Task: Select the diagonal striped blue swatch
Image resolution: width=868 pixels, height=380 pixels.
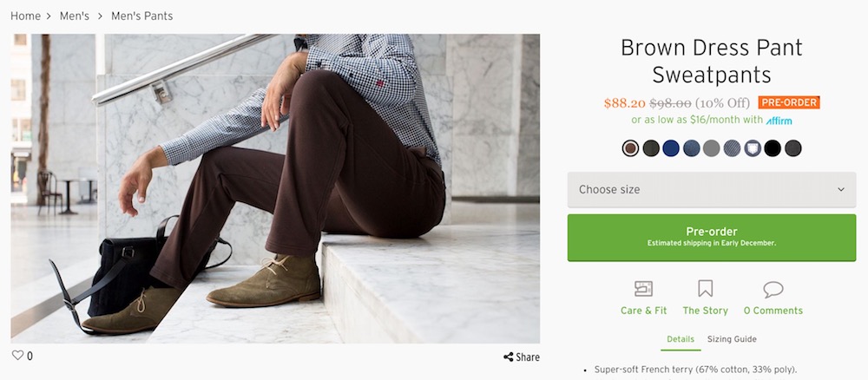Action: pos(732,148)
